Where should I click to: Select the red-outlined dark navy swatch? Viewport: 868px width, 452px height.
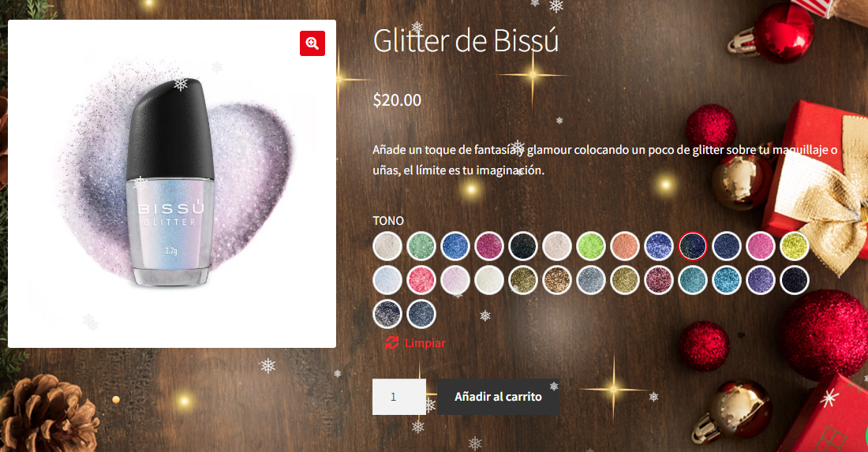pyautogui.click(x=693, y=246)
